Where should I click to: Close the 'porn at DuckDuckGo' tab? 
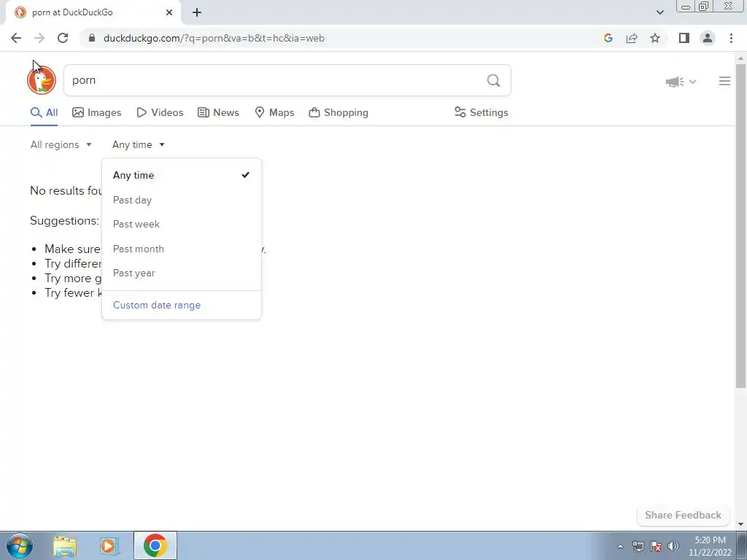(169, 12)
